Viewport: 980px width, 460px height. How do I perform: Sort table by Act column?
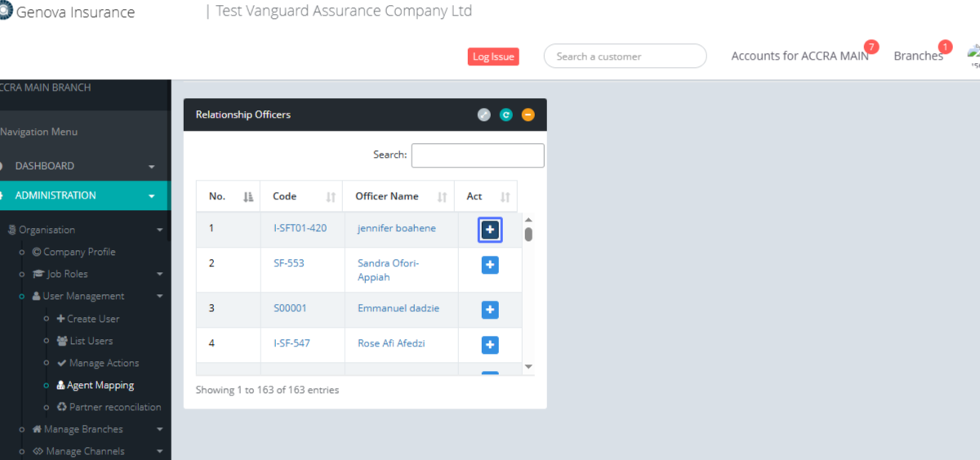(x=487, y=197)
